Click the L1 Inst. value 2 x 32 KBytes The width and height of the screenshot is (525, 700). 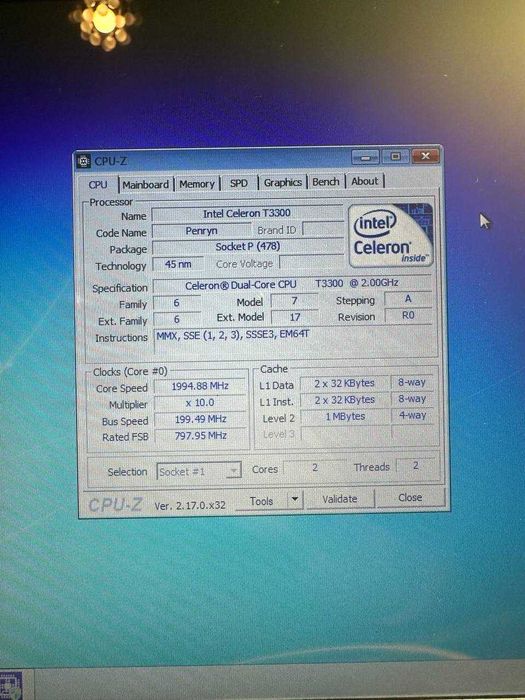click(x=345, y=400)
